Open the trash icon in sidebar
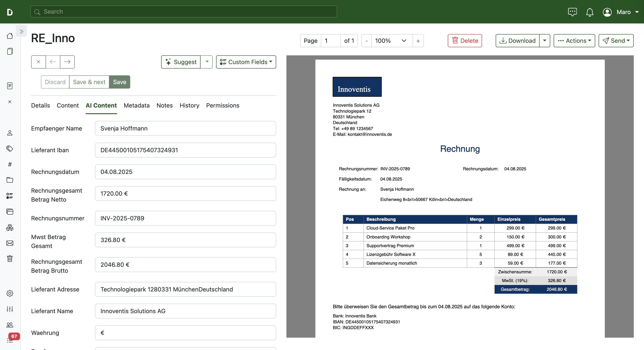Image resolution: width=644 pixels, height=350 pixels. (10, 259)
